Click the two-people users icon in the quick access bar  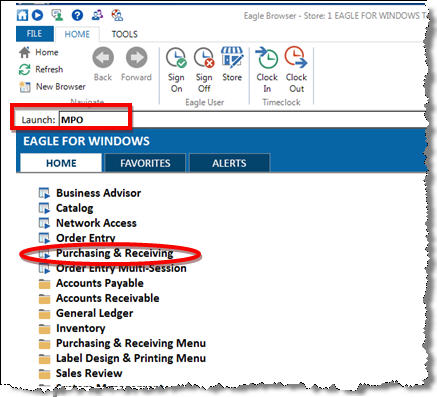point(97,15)
